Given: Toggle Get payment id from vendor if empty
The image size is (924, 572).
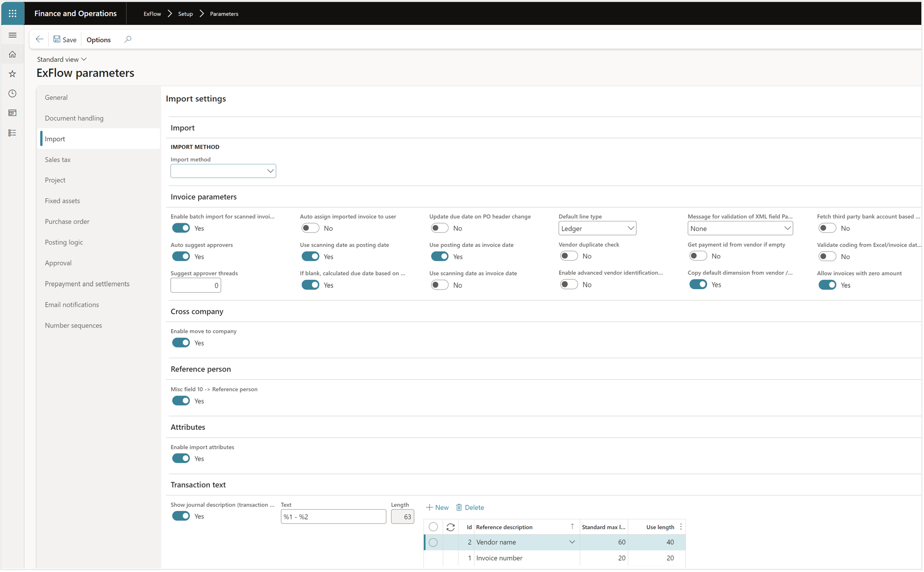Looking at the screenshot, I should click(698, 256).
